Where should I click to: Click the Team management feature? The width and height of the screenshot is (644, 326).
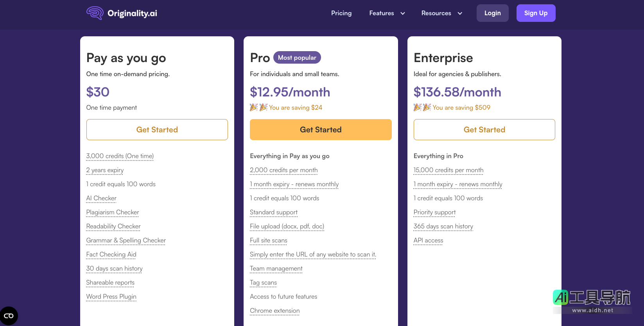click(x=276, y=269)
